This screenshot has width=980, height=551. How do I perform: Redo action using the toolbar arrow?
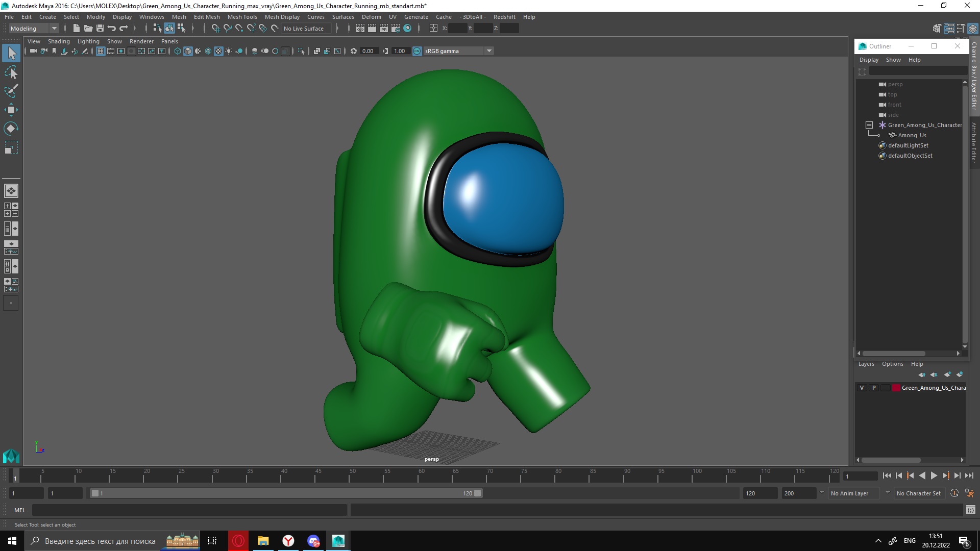(124, 29)
